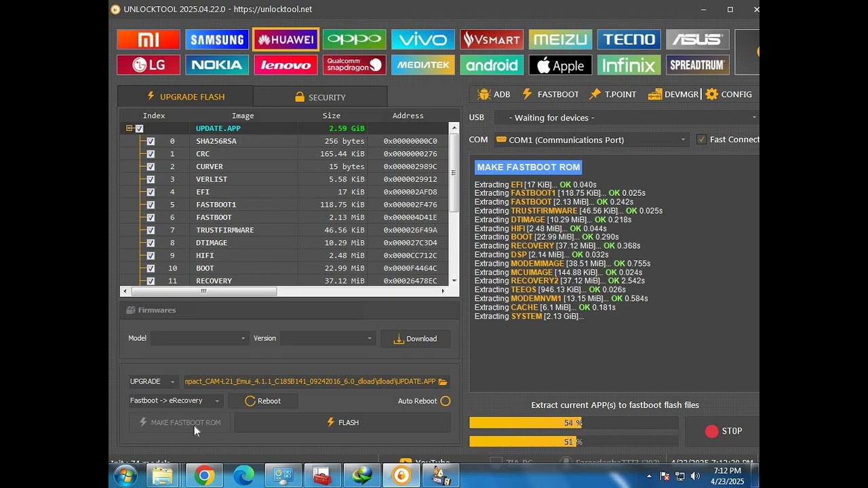The image size is (868, 488).
Task: Select the LG brand icon
Action: [148, 65]
